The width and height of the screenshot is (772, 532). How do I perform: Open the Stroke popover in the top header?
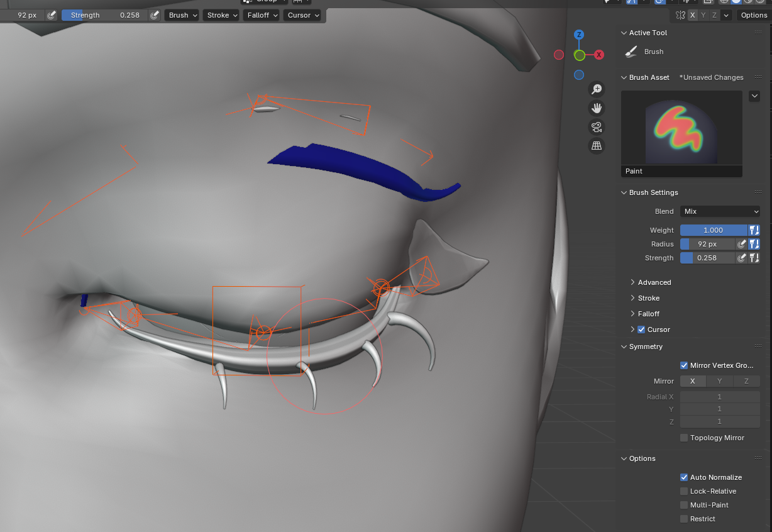pyautogui.click(x=221, y=15)
